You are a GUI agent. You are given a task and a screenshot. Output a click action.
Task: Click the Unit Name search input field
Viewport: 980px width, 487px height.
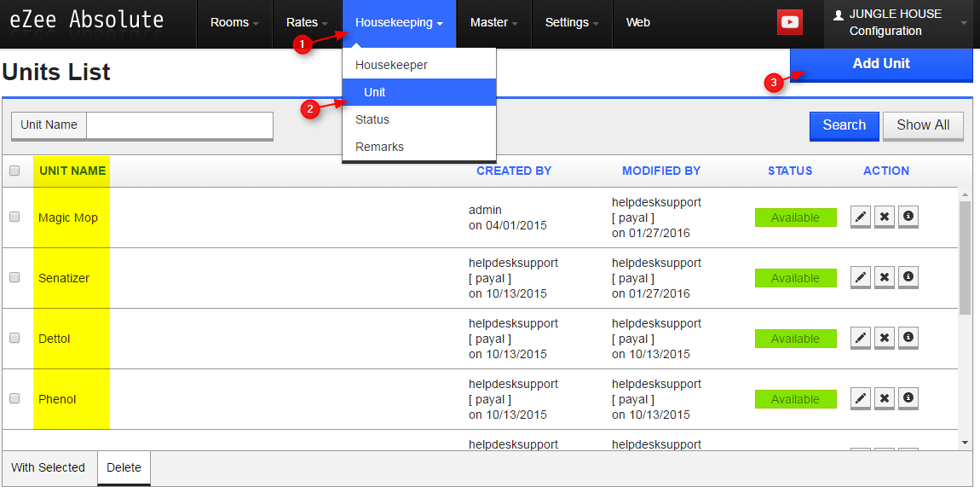179,125
